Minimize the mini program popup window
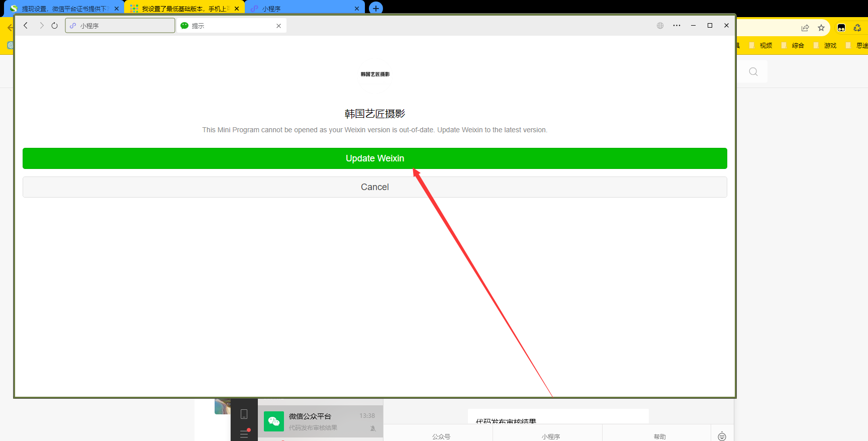 [x=693, y=26]
